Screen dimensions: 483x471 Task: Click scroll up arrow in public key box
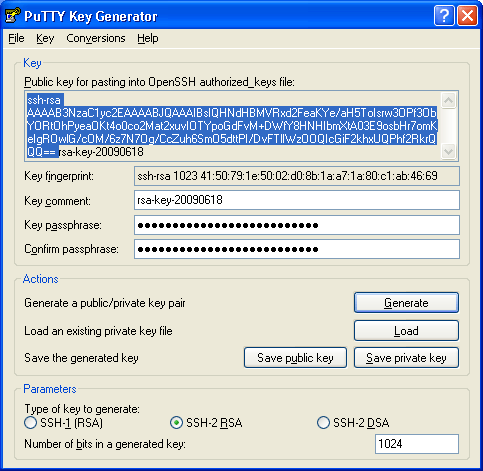click(448, 100)
